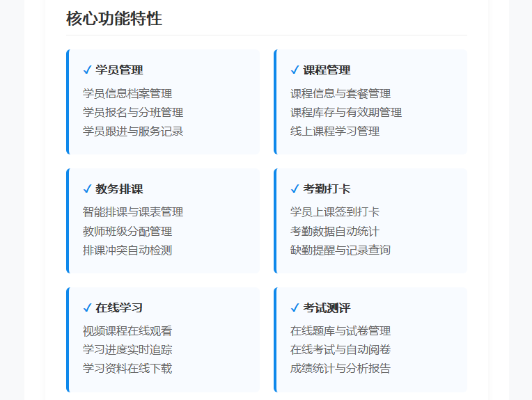Click the checkmark icon beside 教务排课
Screen dimensions: 532x400
pyautogui.click(x=87, y=189)
